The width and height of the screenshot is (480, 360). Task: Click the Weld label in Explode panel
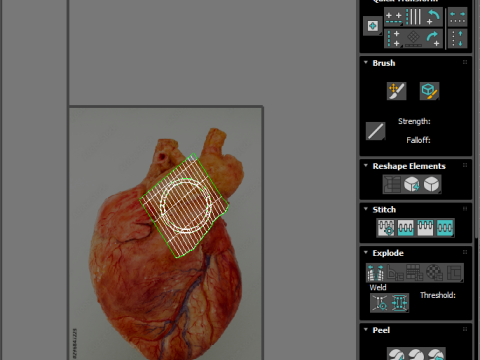coord(378,287)
